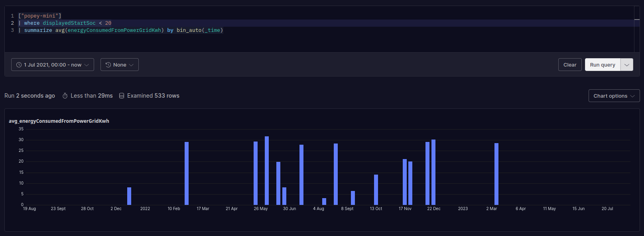Image resolution: width=644 pixels, height=236 pixels.
Task: Click the '19 Aug' x-axis label
Action: (30, 208)
